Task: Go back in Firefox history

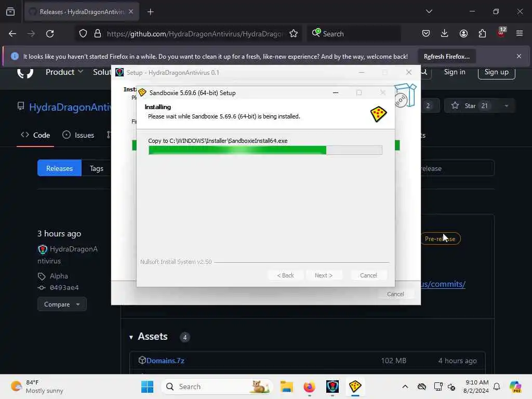Action: click(x=12, y=34)
